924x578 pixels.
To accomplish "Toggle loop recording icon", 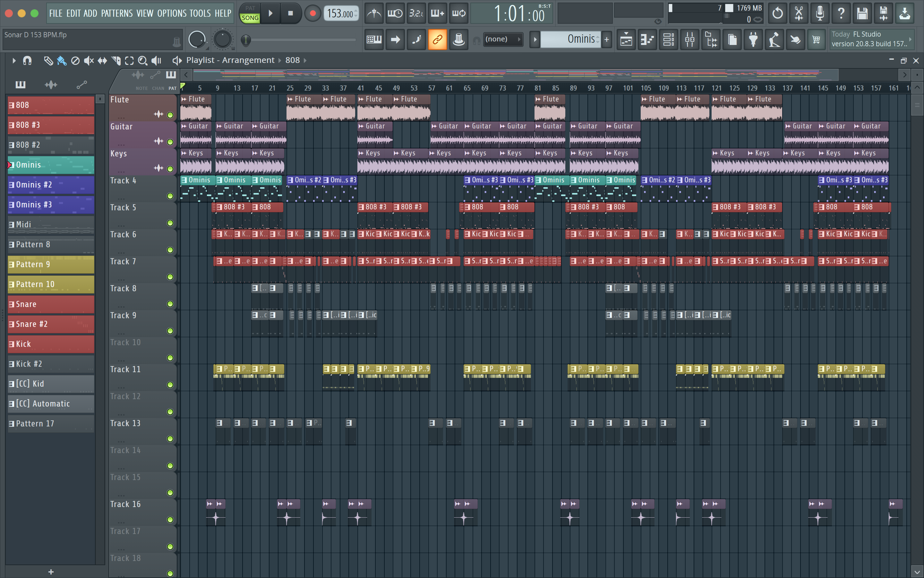I will (458, 14).
